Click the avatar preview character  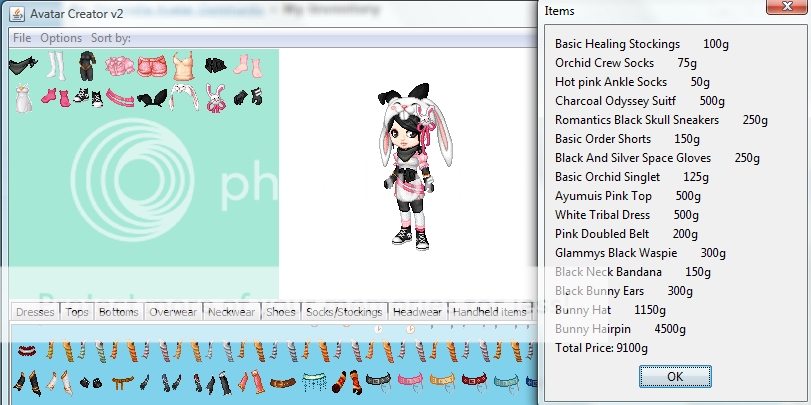(x=404, y=165)
